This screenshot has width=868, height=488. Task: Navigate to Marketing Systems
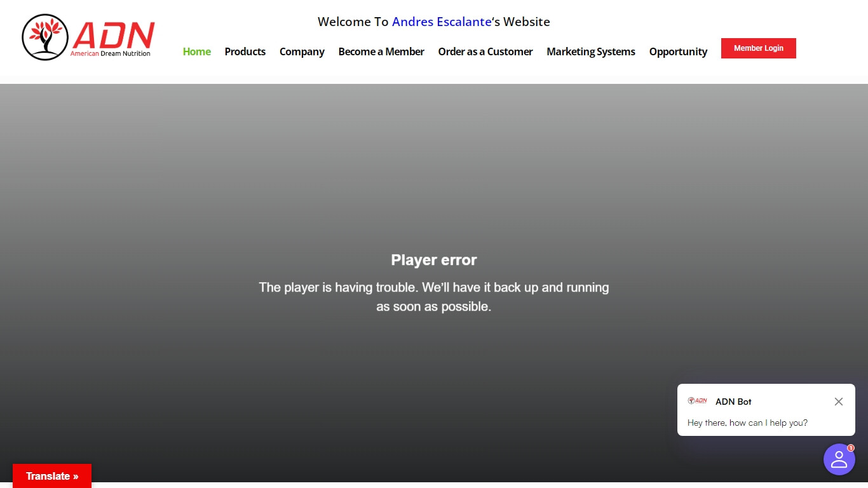(590, 51)
